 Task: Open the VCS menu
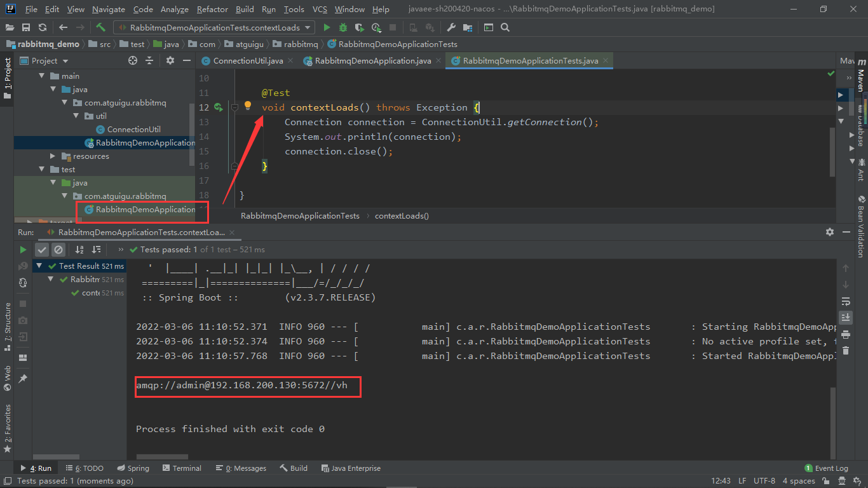[320, 10]
